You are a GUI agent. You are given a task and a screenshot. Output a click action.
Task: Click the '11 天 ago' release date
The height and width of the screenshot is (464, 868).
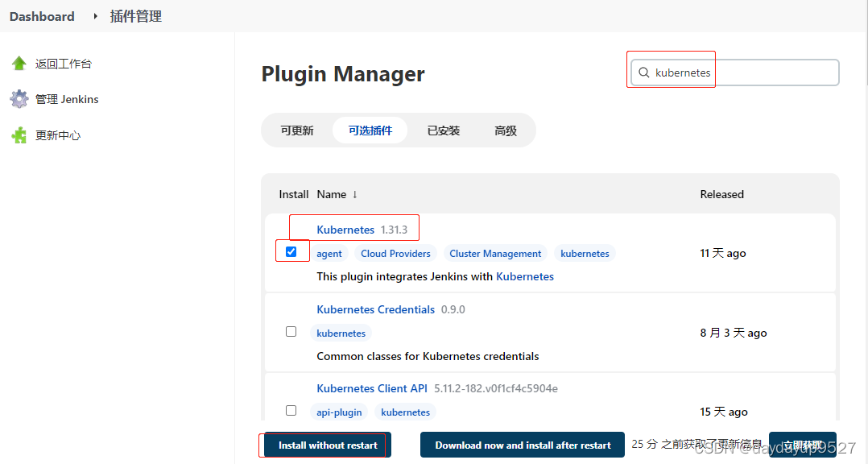click(x=723, y=253)
